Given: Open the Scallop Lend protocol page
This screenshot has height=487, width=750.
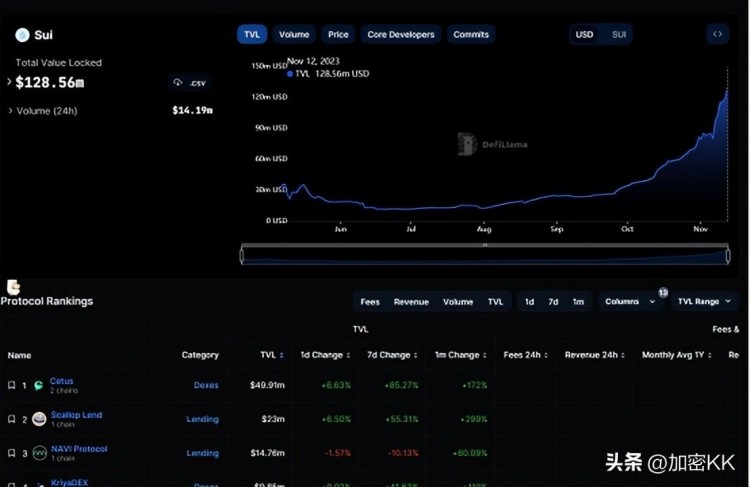Looking at the screenshot, I should click(77, 415).
